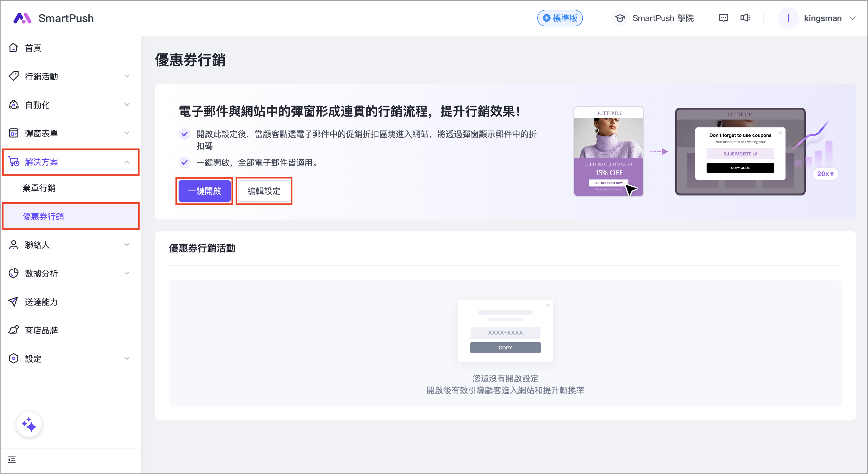Viewport: 868px width, 474px height.
Task: Open the AI sparkle assistant icon
Action: click(29, 424)
